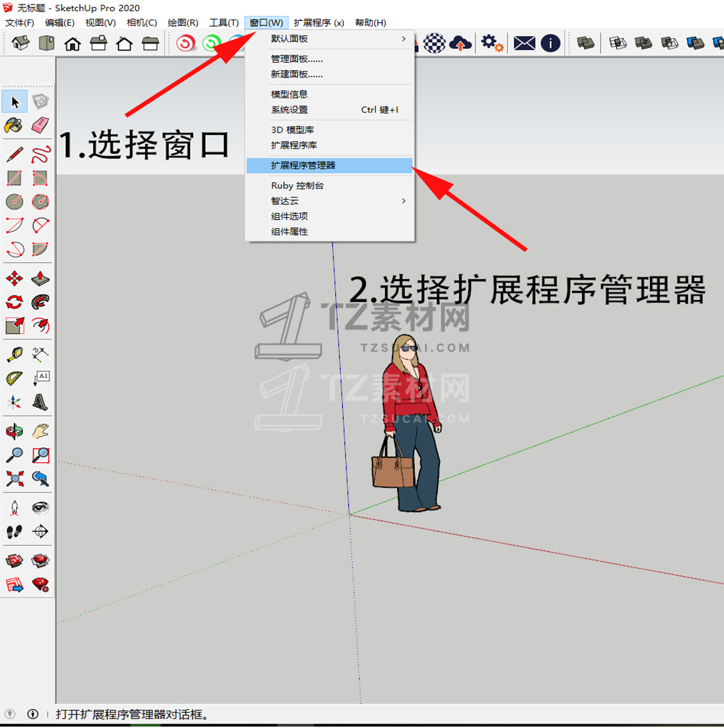
Task: Click the Send to LayOut icon
Action: tap(15, 585)
